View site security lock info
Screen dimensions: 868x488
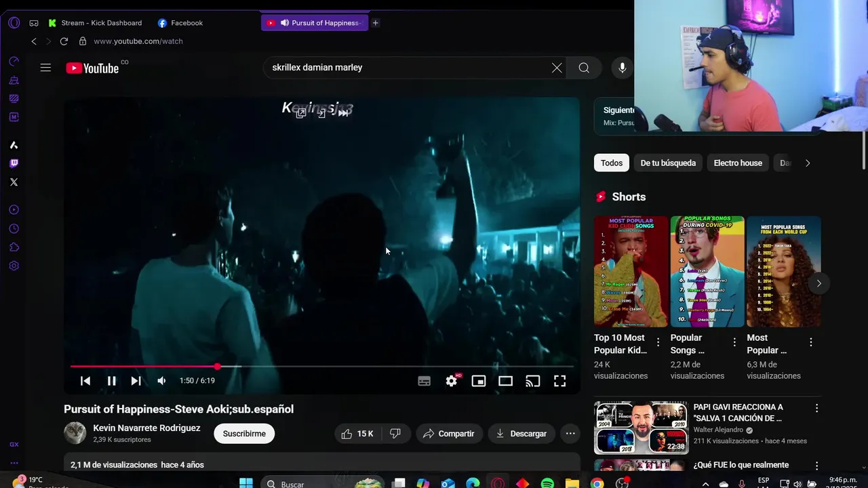click(x=83, y=41)
